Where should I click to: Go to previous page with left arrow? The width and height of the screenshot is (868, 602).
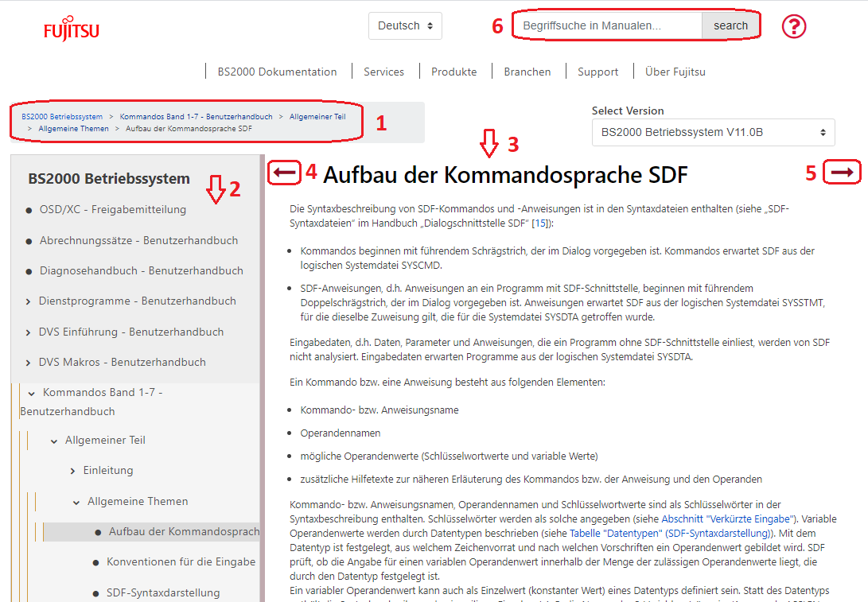click(284, 172)
